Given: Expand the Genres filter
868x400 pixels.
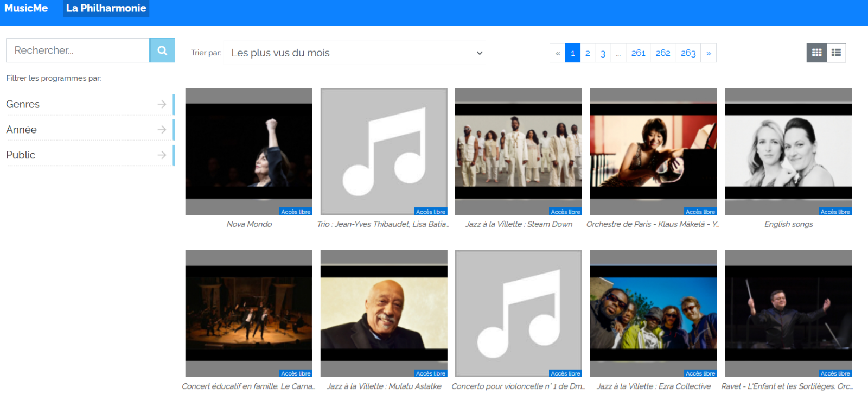Looking at the screenshot, I should tap(162, 104).
